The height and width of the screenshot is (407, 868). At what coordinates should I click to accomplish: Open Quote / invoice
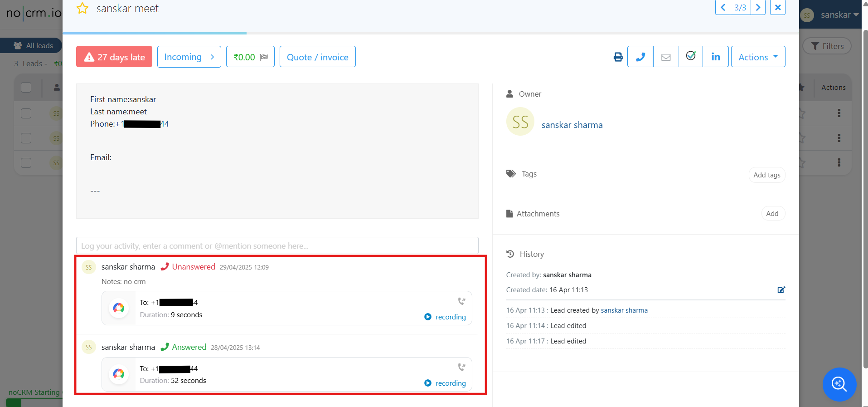pyautogui.click(x=317, y=57)
